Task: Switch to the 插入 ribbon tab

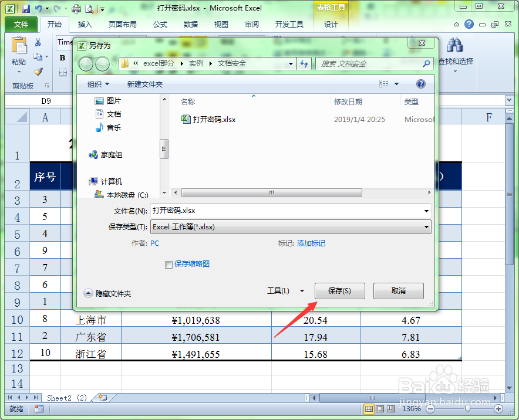Action: tap(85, 25)
